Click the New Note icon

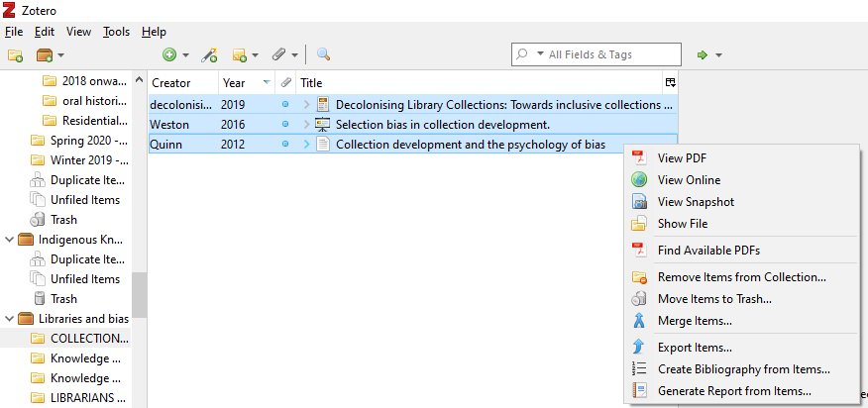tap(240, 54)
